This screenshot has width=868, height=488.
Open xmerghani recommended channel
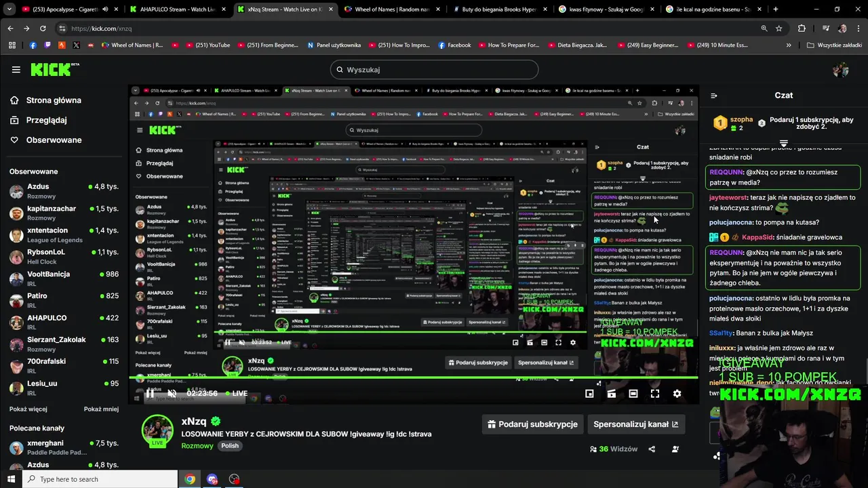click(64, 447)
